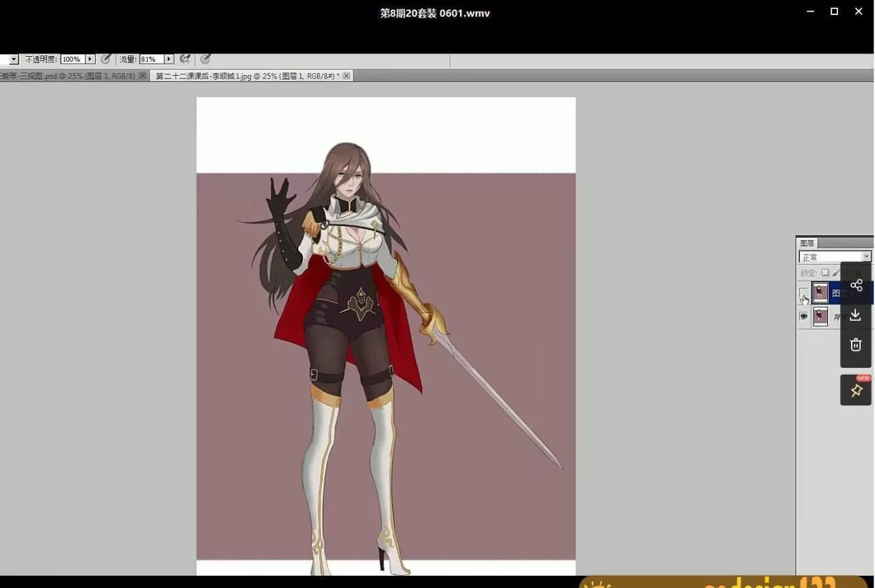Select the 背景 layer thumbnail
875x588 pixels.
click(x=820, y=317)
